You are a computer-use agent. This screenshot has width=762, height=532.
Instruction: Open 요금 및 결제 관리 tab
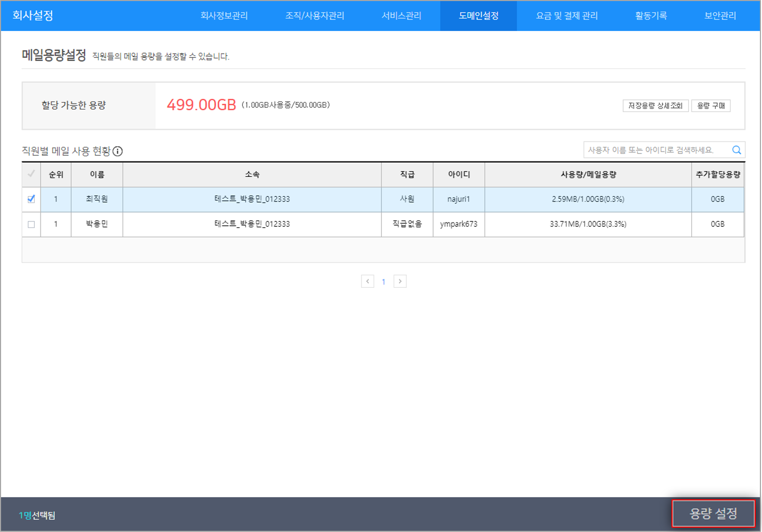point(567,16)
